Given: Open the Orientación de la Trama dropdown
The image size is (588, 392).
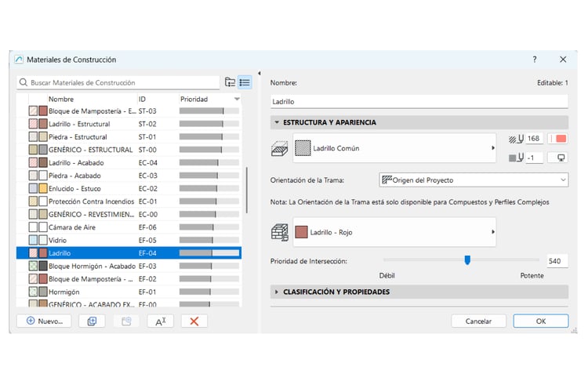Looking at the screenshot, I should point(474,180).
